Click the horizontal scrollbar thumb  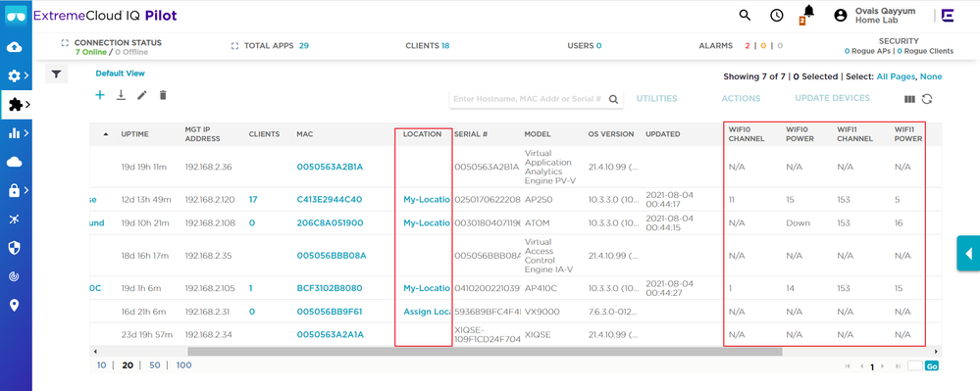485,352
